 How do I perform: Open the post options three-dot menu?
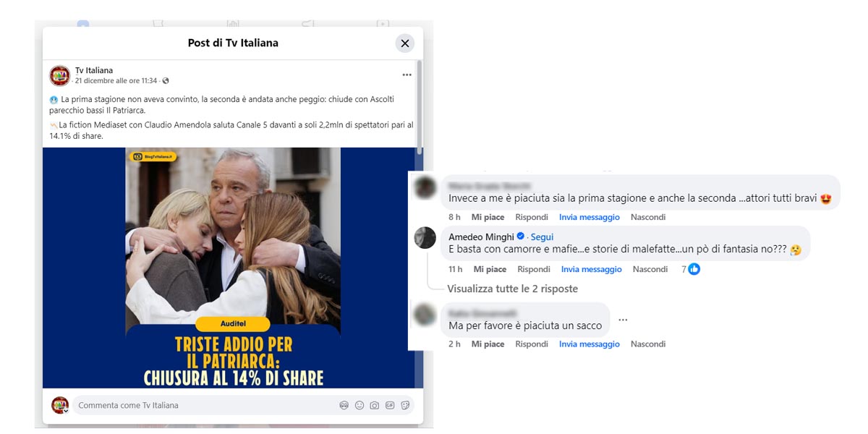pyautogui.click(x=407, y=75)
